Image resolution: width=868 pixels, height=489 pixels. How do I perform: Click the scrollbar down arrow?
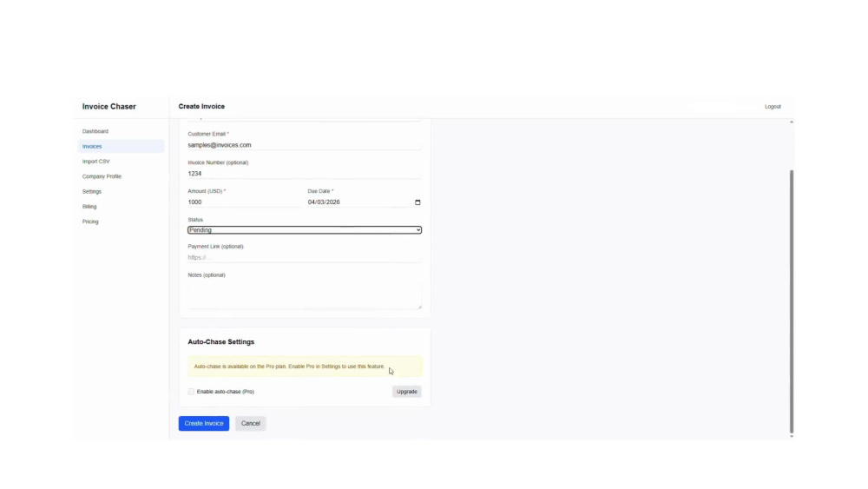click(792, 436)
